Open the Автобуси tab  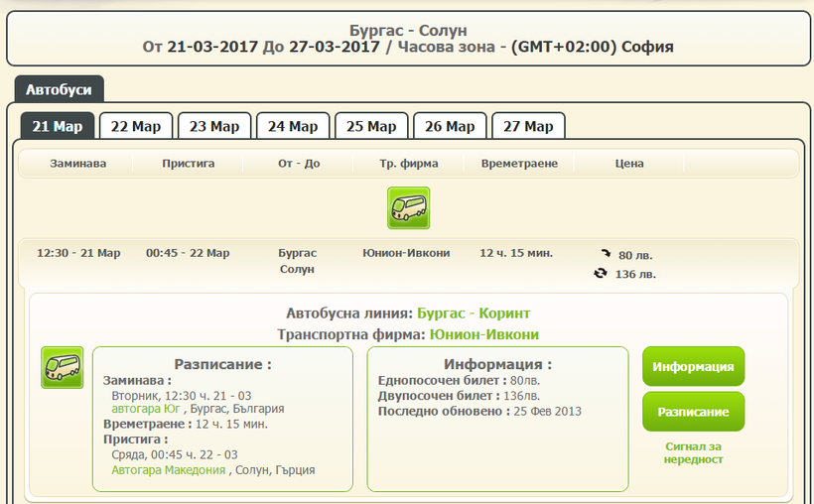coord(59,90)
